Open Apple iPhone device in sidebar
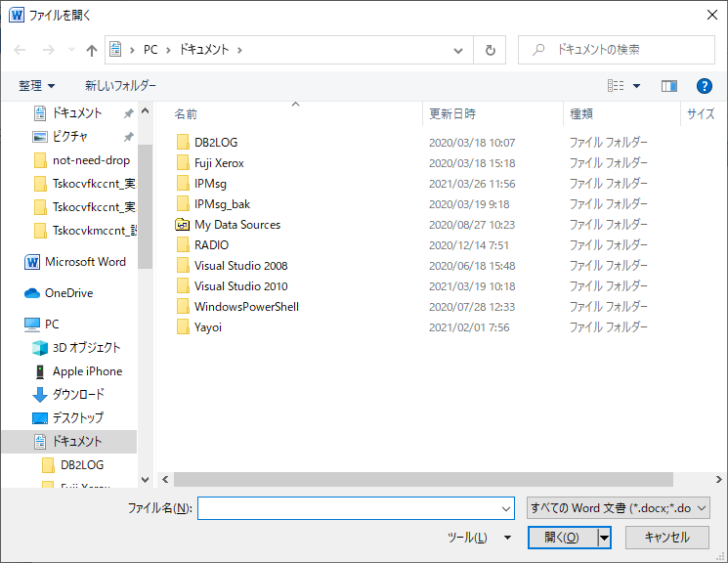 pyautogui.click(x=87, y=371)
